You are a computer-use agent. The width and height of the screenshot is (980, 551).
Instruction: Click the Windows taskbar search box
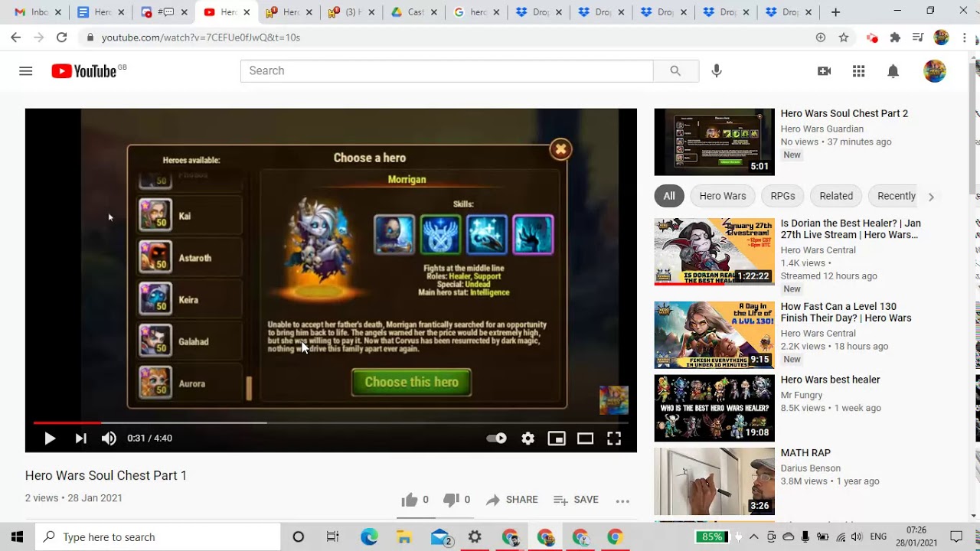point(158,537)
